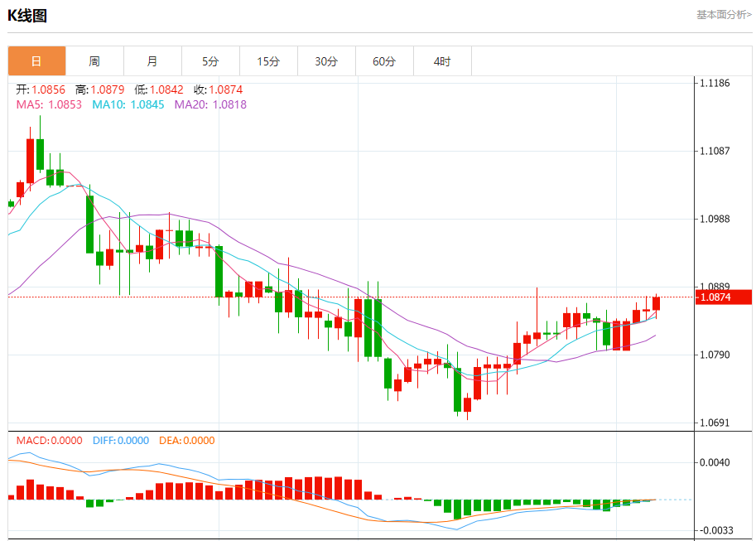Click the MACD:0.0000 label
This screenshot has width=756, height=541.
[x=49, y=441]
